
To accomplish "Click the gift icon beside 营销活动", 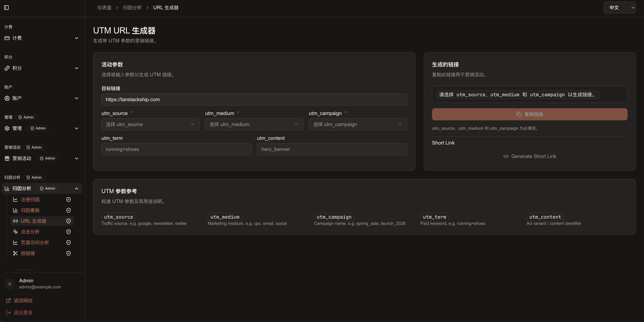I will pos(7,158).
